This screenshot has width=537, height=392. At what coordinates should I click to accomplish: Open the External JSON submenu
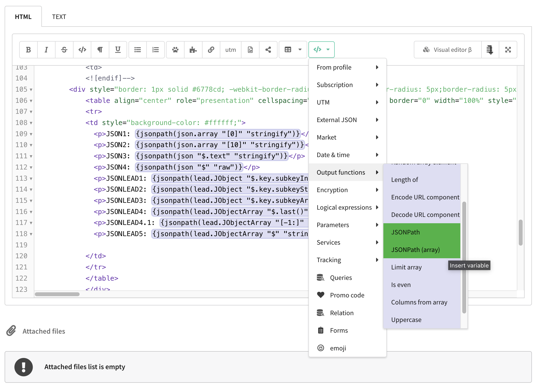[x=348, y=120]
